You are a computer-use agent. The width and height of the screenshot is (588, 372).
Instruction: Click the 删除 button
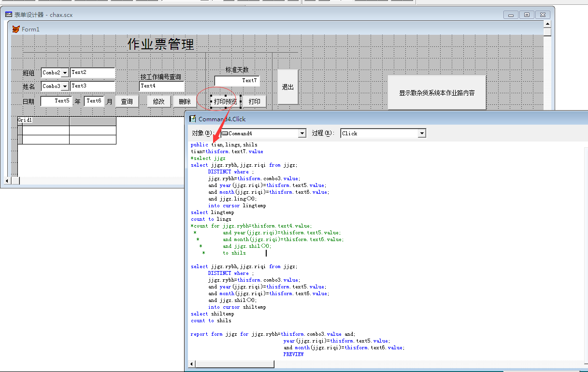point(185,101)
